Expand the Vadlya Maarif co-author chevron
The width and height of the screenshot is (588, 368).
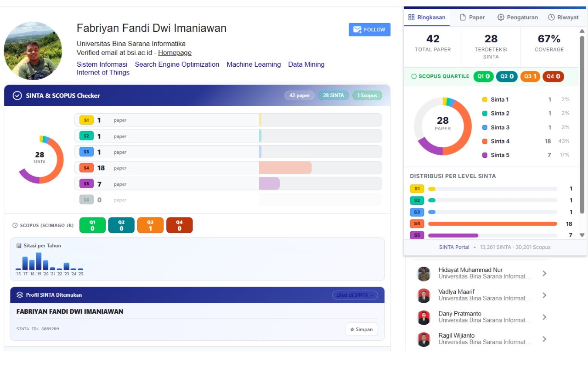(544, 295)
